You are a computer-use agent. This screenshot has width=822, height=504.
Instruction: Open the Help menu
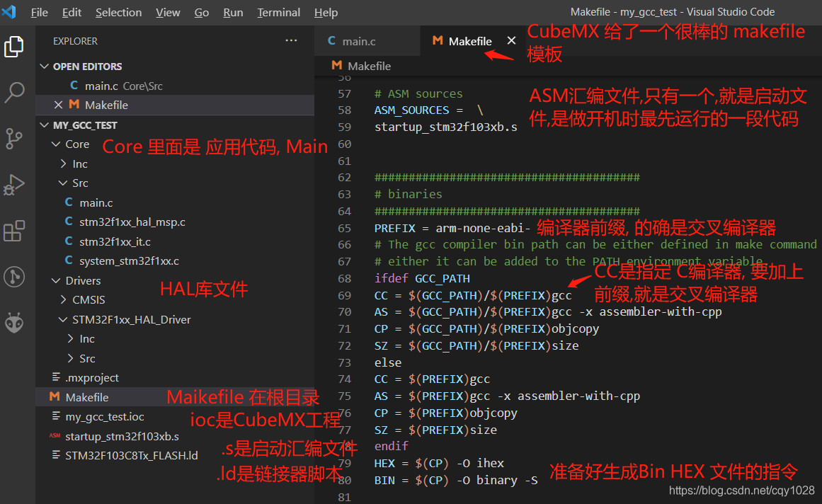[x=326, y=12]
